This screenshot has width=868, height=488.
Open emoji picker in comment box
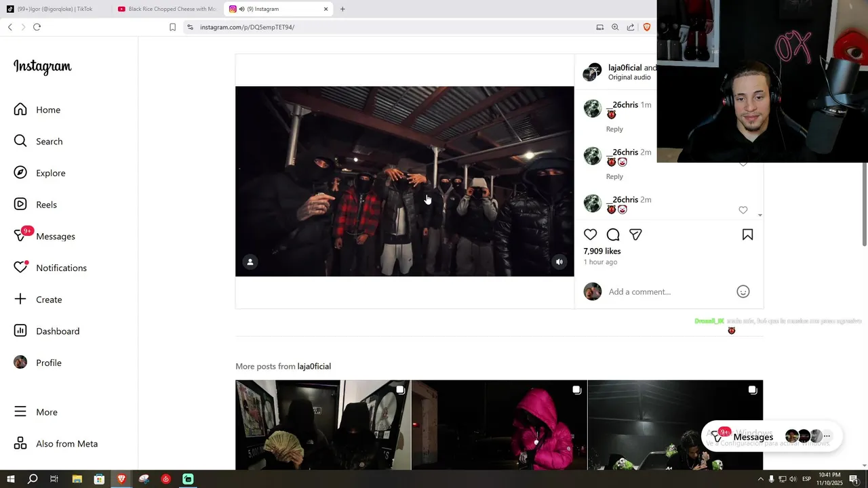[743, 291]
